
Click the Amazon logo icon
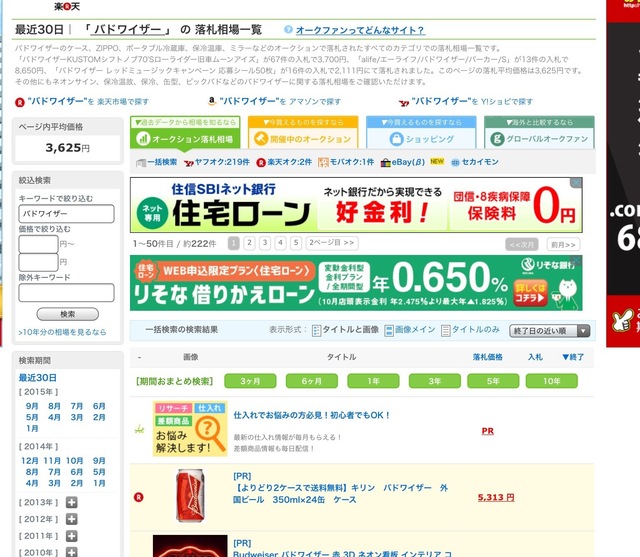212,101
